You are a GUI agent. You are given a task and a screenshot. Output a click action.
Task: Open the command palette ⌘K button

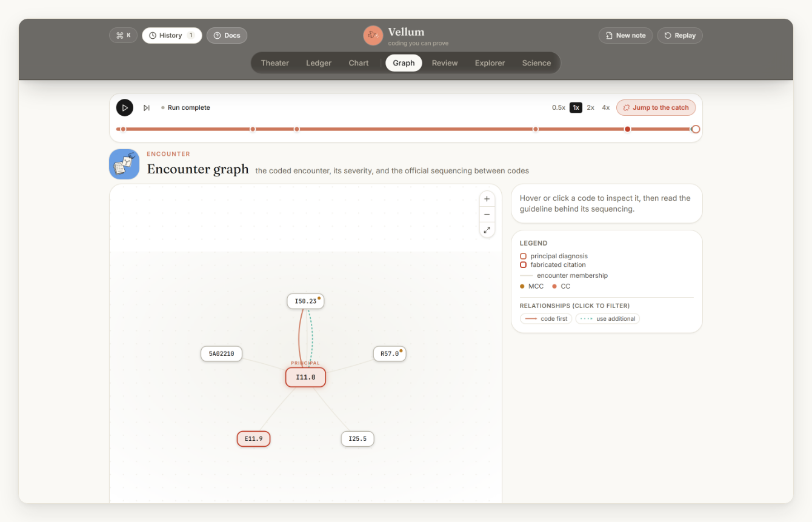click(124, 36)
